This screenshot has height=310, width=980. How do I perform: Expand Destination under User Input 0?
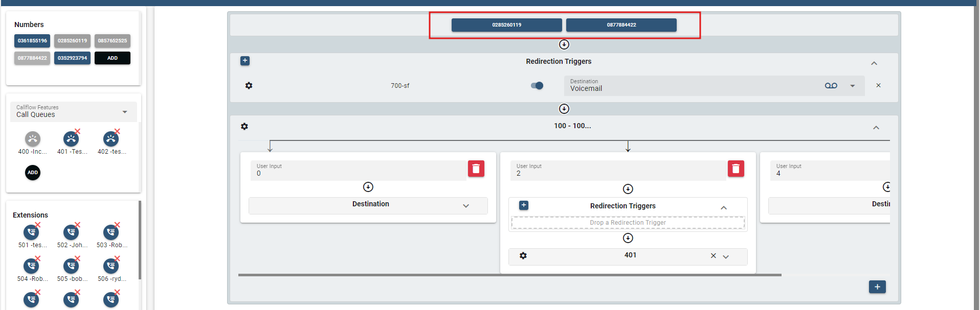coord(465,206)
